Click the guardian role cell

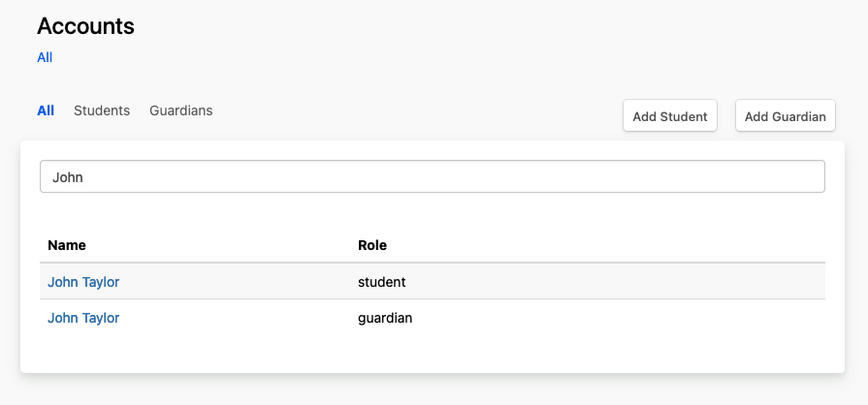[x=385, y=317]
